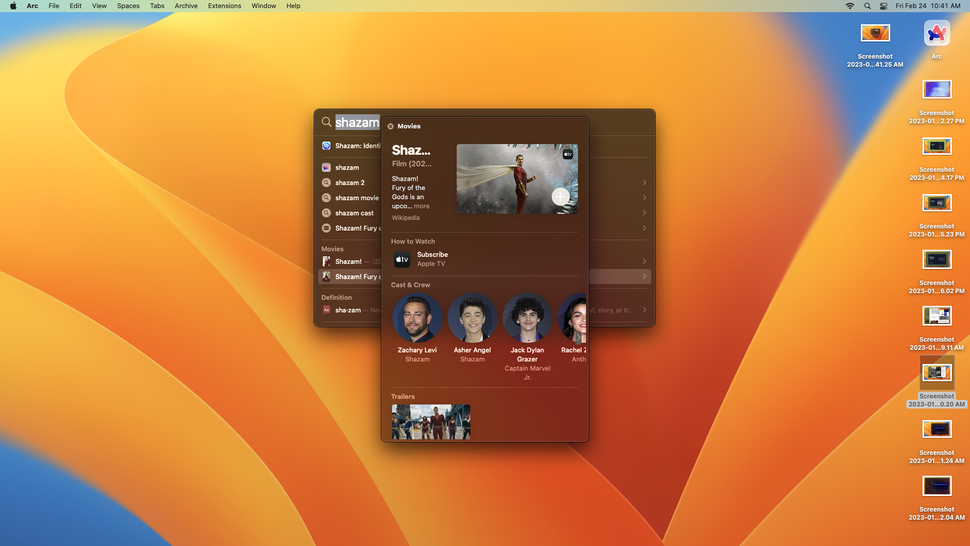Open Jack Dylan Grazer's cast entry
Viewport: 970px width, 546px height.
tap(527, 338)
